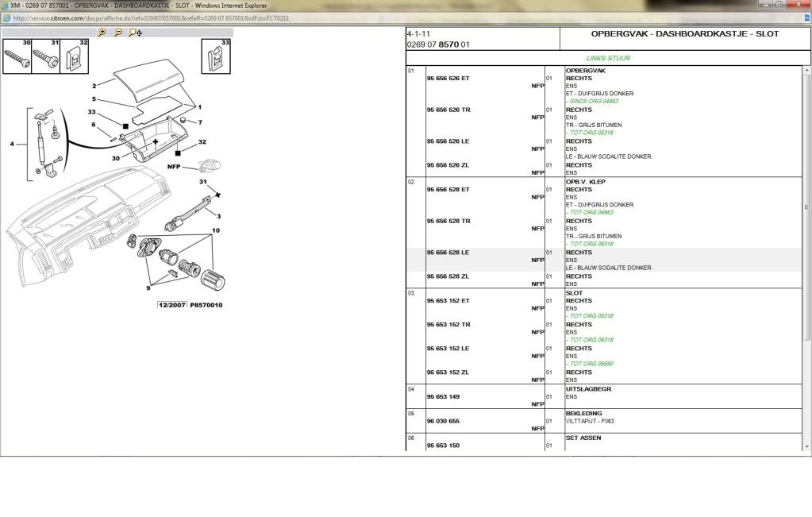Screen dimensions: 812x517
Task: Click the parts list scroll down arrow
Action: click(806, 446)
